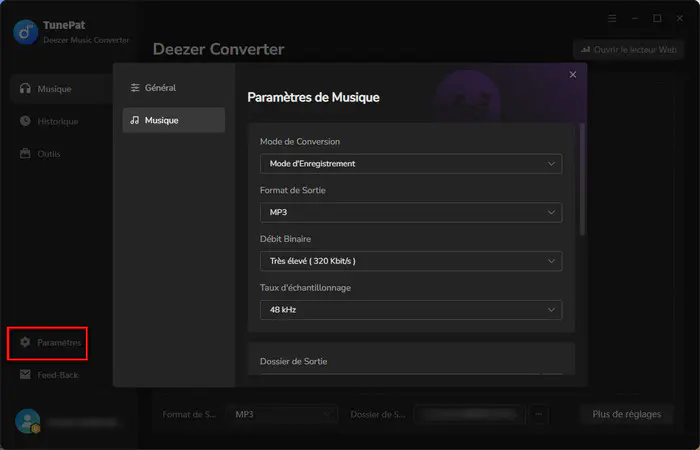Click the TunePat logo icon
The width and height of the screenshot is (700, 450).
click(25, 32)
